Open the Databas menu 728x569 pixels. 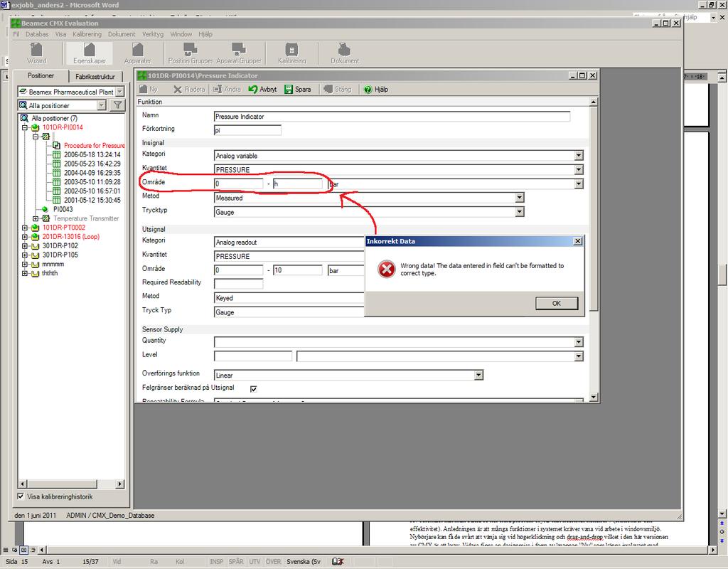click(x=37, y=34)
